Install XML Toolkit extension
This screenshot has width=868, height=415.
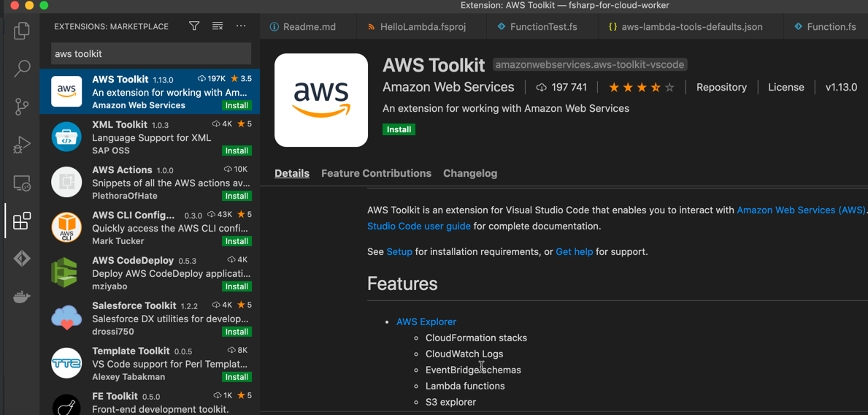pos(237,151)
